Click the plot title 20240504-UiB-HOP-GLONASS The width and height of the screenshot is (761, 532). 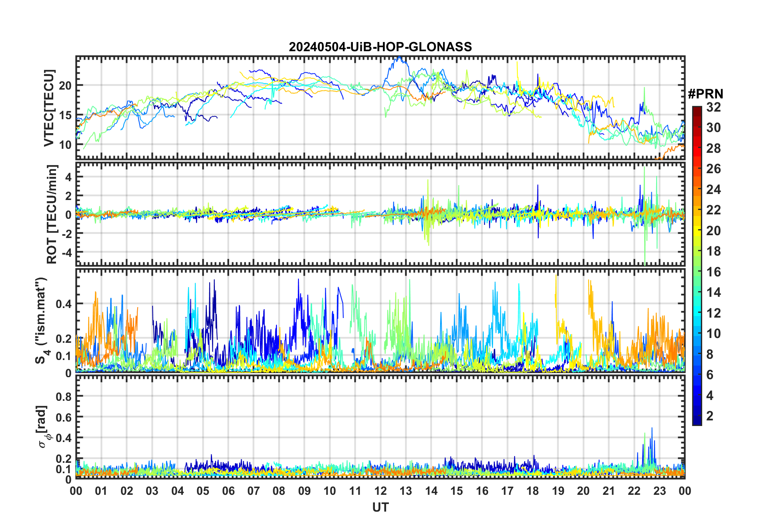380,47
